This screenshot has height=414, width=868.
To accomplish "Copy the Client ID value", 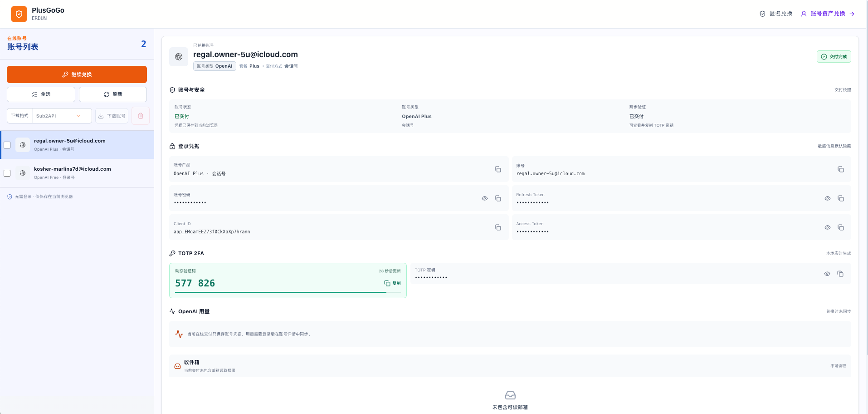I will coord(498,227).
